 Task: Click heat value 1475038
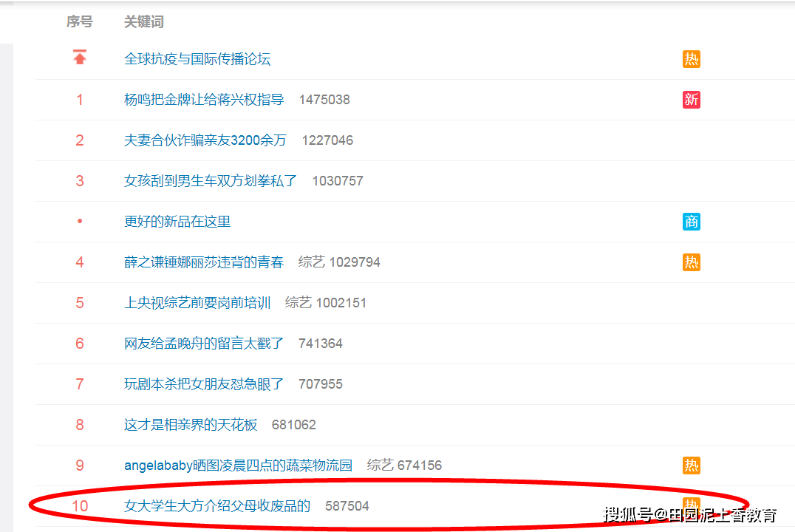pyautogui.click(x=324, y=100)
